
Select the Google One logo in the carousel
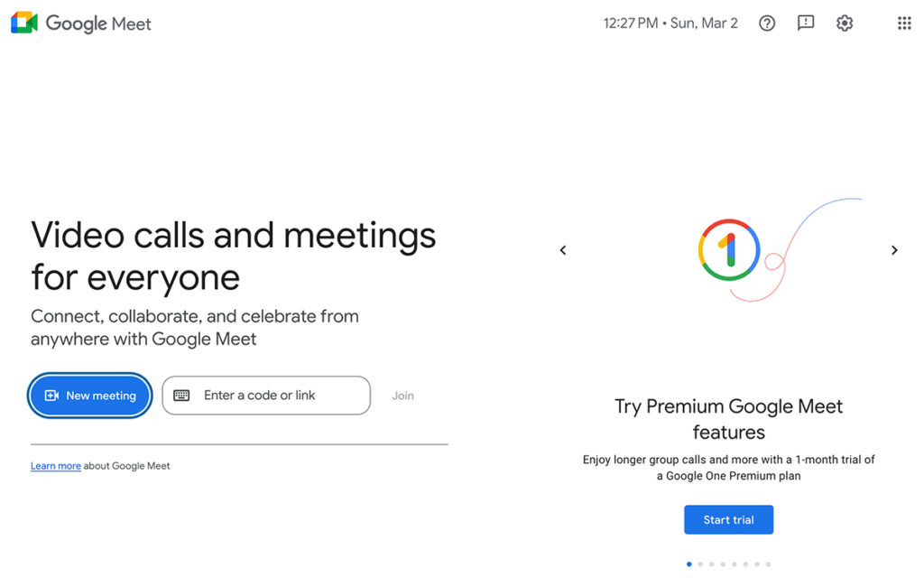(x=728, y=250)
